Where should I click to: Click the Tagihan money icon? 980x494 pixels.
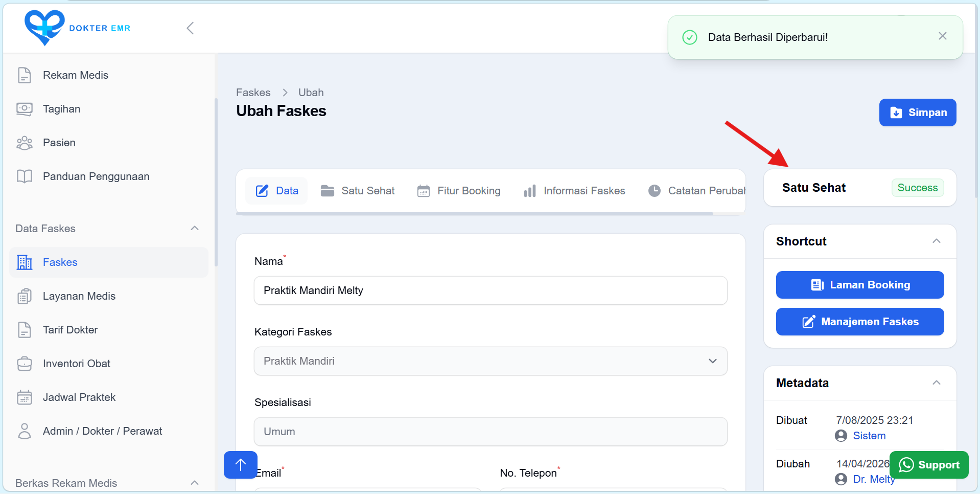click(x=25, y=109)
